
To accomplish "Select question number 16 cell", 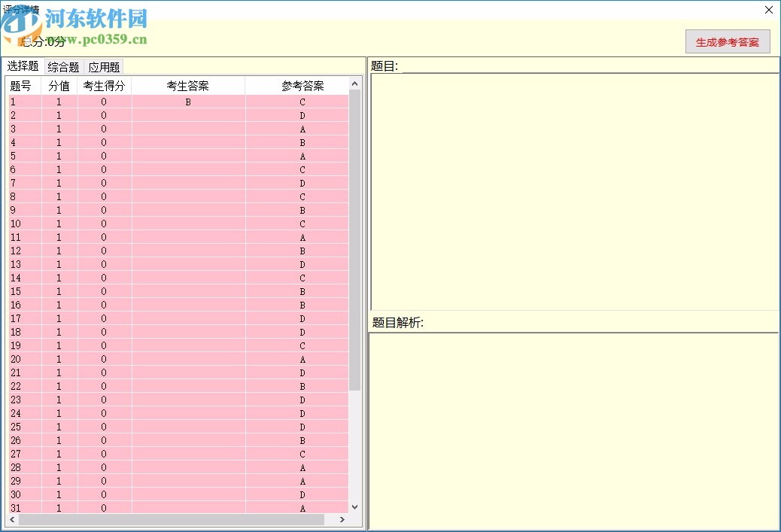I will point(25,304).
